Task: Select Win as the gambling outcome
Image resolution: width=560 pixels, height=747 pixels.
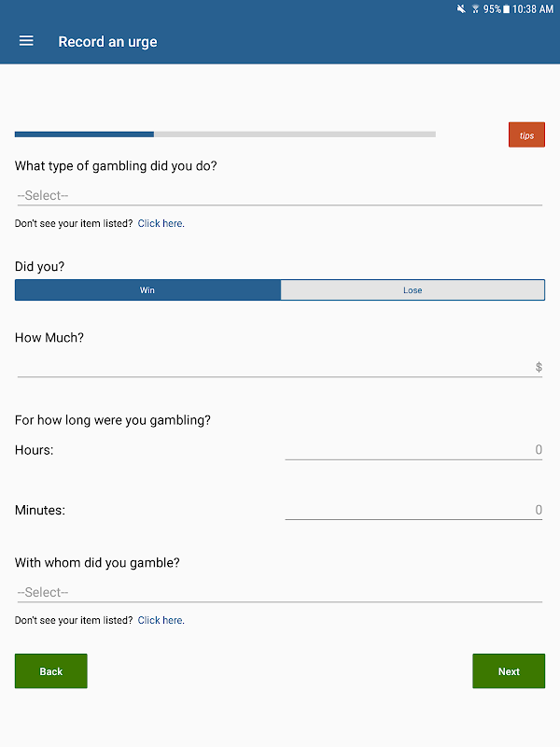Action: tap(147, 290)
